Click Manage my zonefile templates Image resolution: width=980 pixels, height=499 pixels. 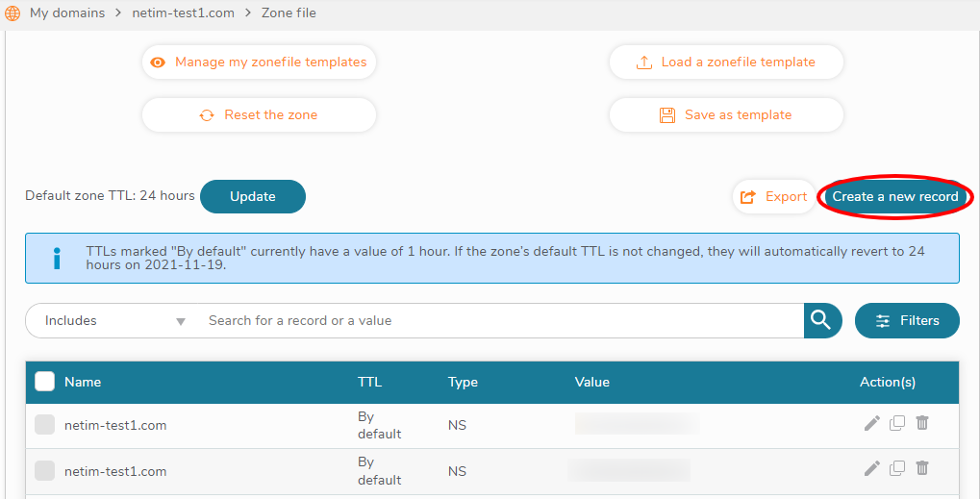coord(259,62)
